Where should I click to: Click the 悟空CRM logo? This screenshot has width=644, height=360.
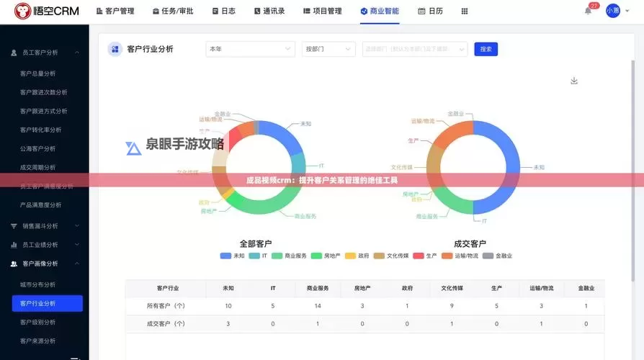46,11
